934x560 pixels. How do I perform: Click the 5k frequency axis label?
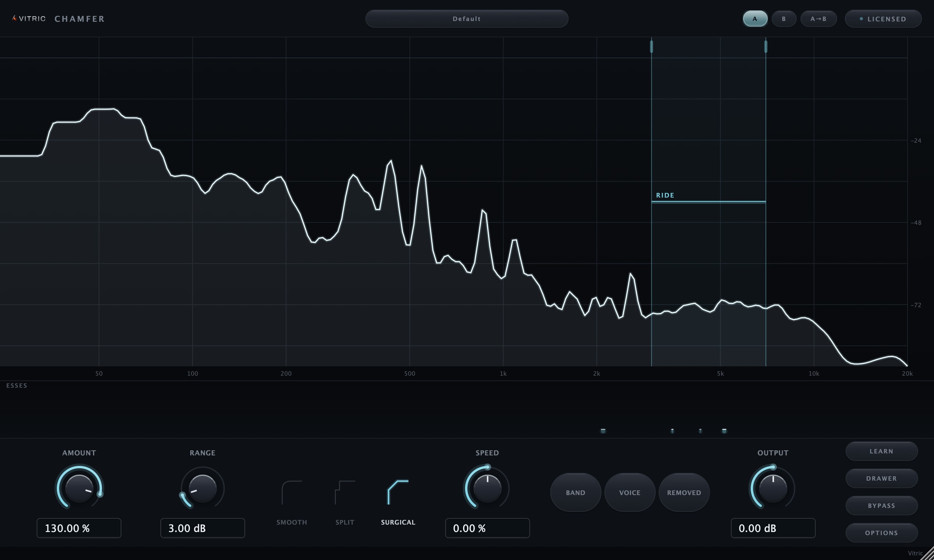(720, 373)
